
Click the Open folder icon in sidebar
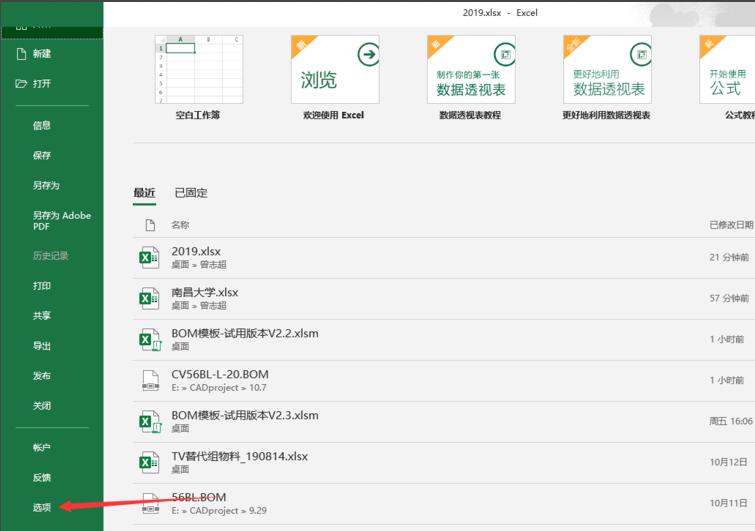pos(21,84)
